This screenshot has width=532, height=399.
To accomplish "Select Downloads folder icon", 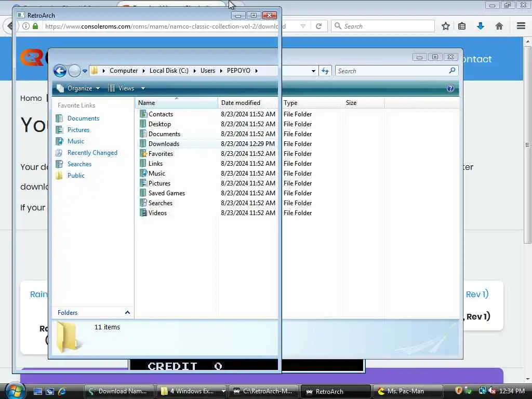I will point(143,143).
